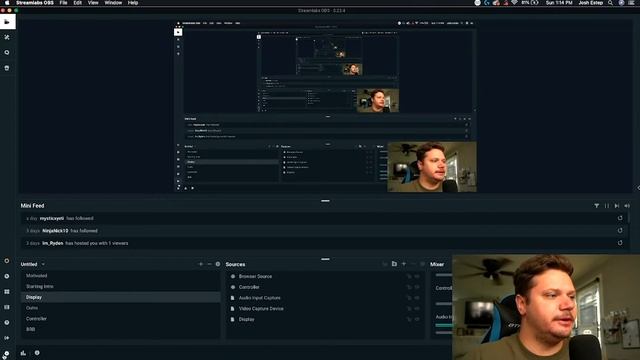
Task: Pause the Mini Feed alert queue
Action: (607, 206)
